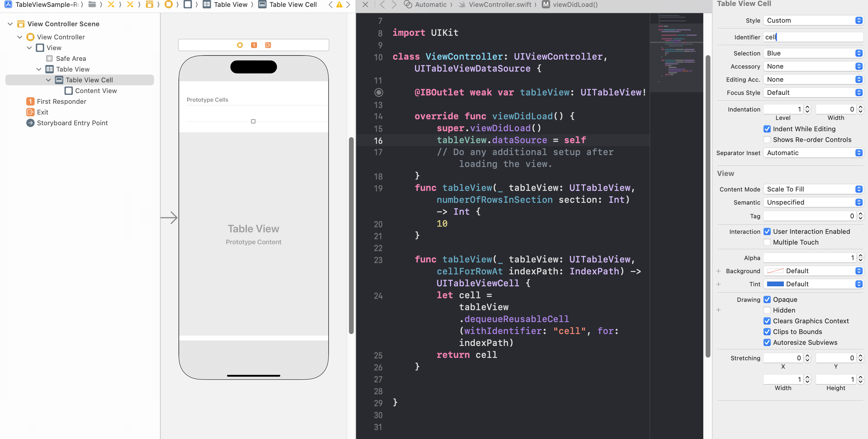This screenshot has height=439, width=868.
Task: Open the Selection dropdown showing Blue
Action: [x=813, y=53]
